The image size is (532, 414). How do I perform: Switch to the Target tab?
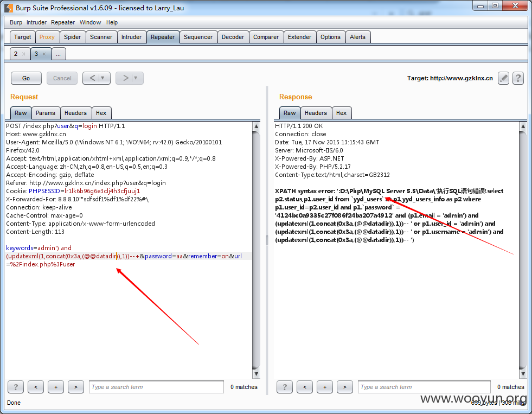pyautogui.click(x=22, y=37)
